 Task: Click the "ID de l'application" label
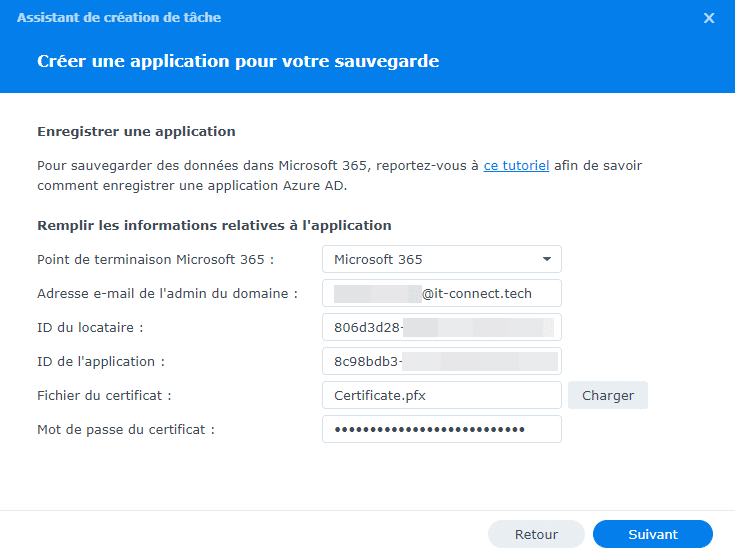(101, 361)
